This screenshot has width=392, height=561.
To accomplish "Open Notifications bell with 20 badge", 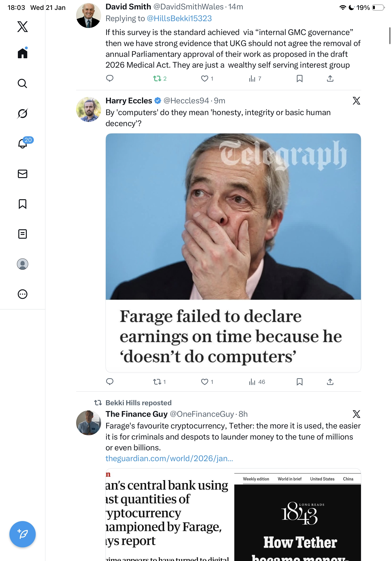I will point(23,144).
